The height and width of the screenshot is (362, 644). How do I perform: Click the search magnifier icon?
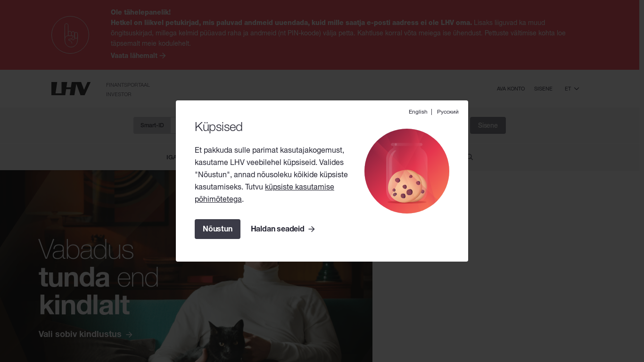coord(470,157)
